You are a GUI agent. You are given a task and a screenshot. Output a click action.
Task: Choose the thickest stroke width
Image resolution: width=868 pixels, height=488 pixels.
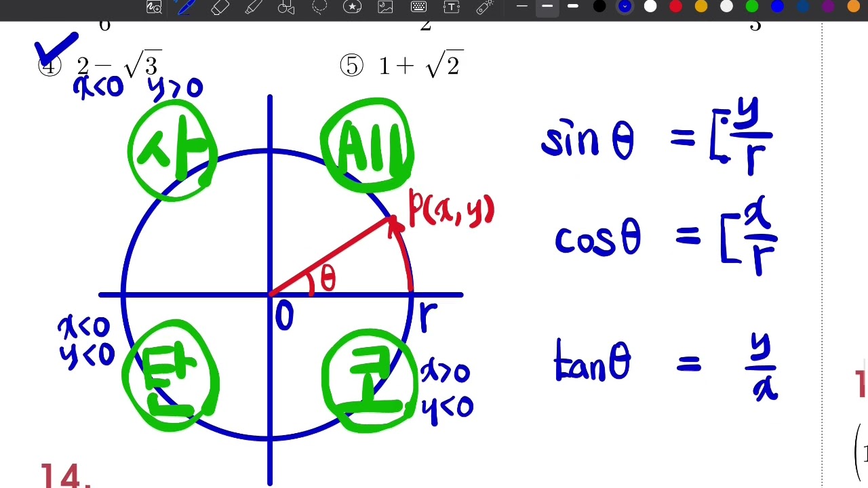click(x=573, y=7)
